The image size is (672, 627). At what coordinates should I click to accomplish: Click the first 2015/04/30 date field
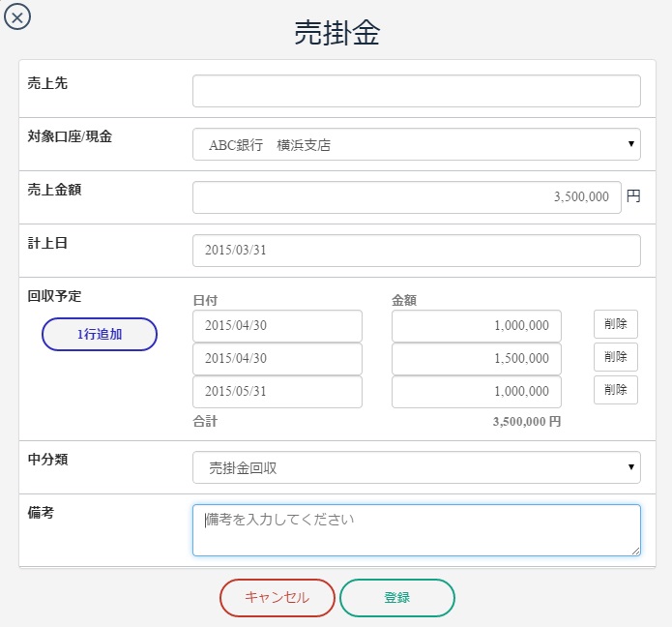(278, 326)
